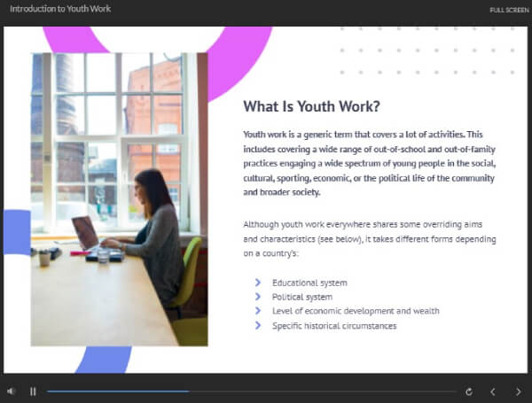Click the chevron beside Educational system
This screenshot has width=532, height=403.
258,283
